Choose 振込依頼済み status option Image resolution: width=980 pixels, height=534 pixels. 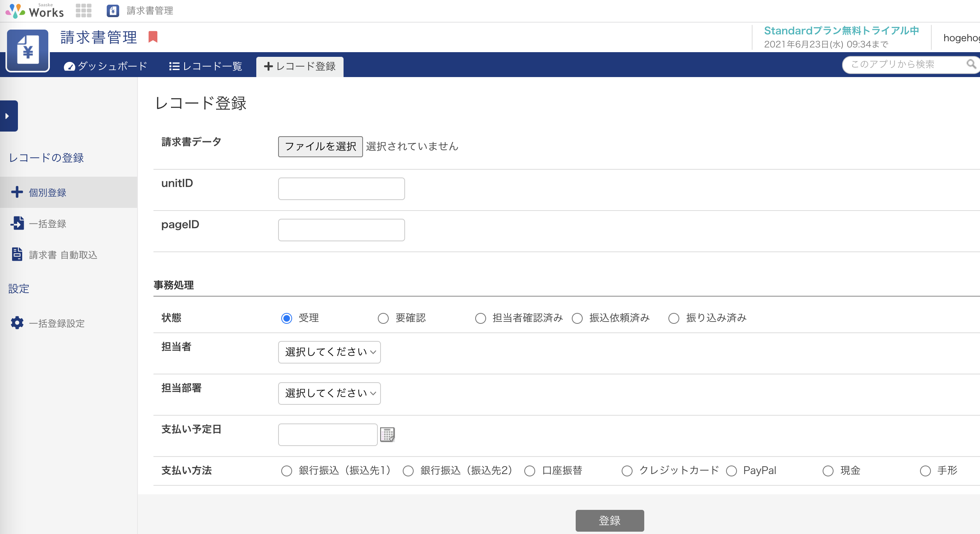pos(577,318)
